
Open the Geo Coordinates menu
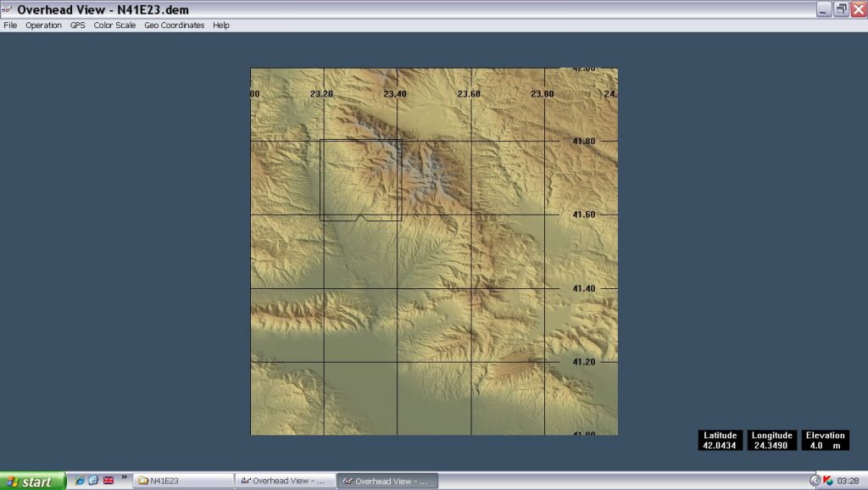[x=175, y=25]
